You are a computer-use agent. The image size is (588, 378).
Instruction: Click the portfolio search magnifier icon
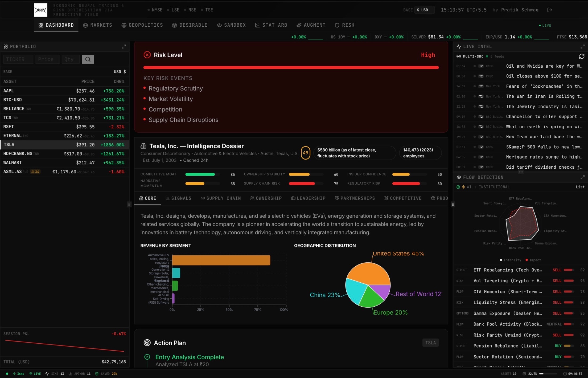tap(88, 59)
